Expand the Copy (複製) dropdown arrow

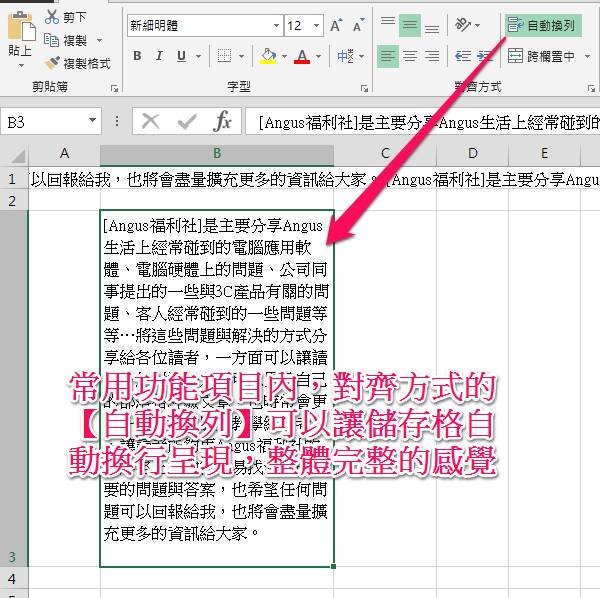pyautogui.click(x=99, y=40)
